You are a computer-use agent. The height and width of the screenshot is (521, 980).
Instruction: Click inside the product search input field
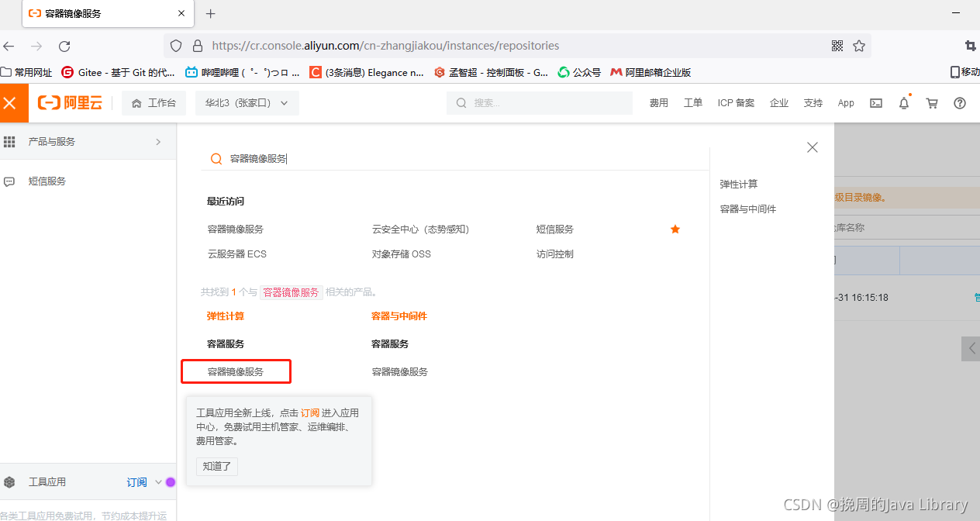pos(388,158)
